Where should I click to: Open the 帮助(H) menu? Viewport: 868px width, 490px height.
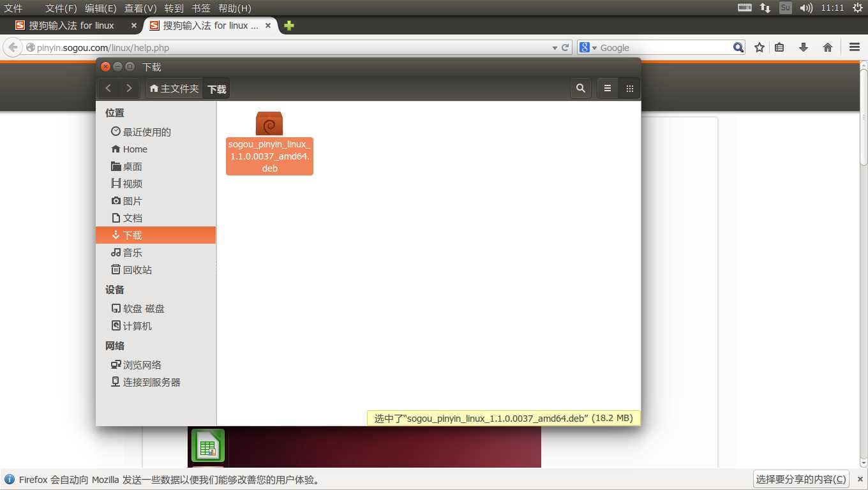[x=235, y=8]
